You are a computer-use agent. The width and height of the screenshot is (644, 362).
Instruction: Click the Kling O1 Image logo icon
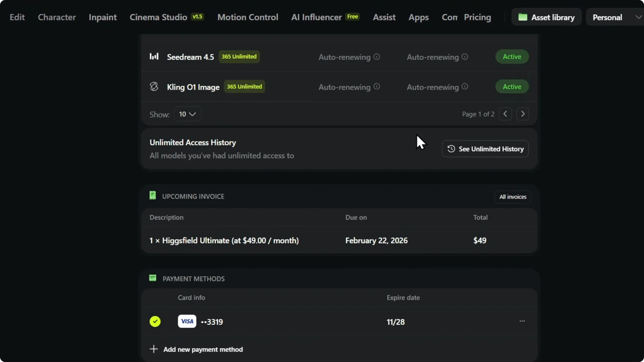point(154,86)
